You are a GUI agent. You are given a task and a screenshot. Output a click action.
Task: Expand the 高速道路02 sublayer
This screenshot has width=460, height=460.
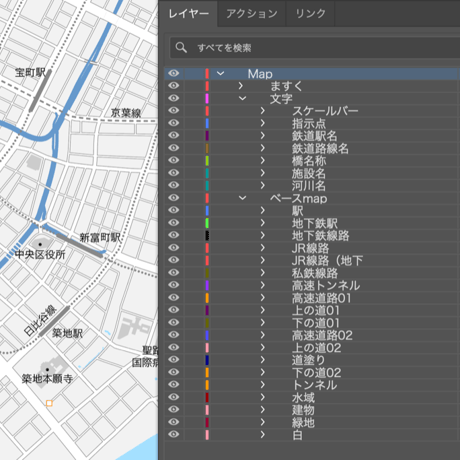click(x=263, y=335)
